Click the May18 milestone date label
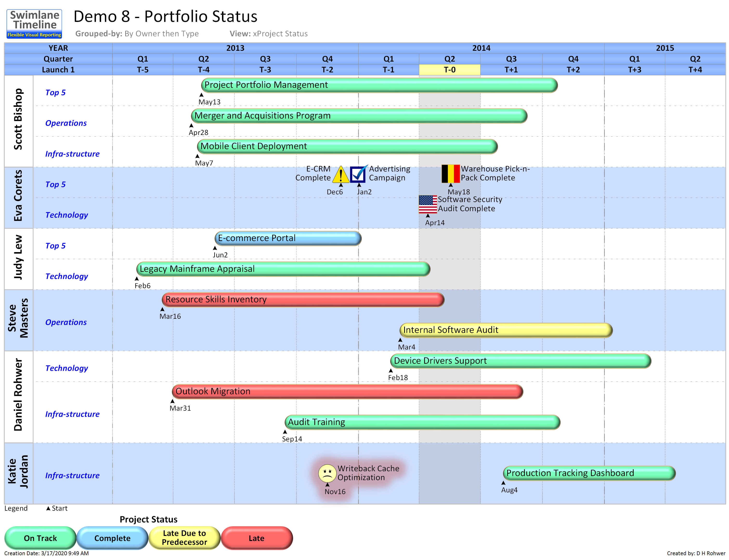 [459, 192]
